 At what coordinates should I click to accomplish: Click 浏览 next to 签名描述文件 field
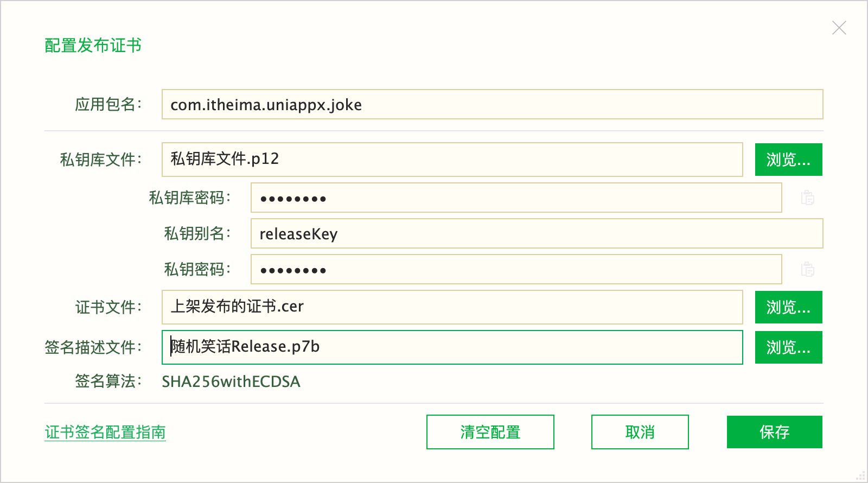tap(788, 347)
